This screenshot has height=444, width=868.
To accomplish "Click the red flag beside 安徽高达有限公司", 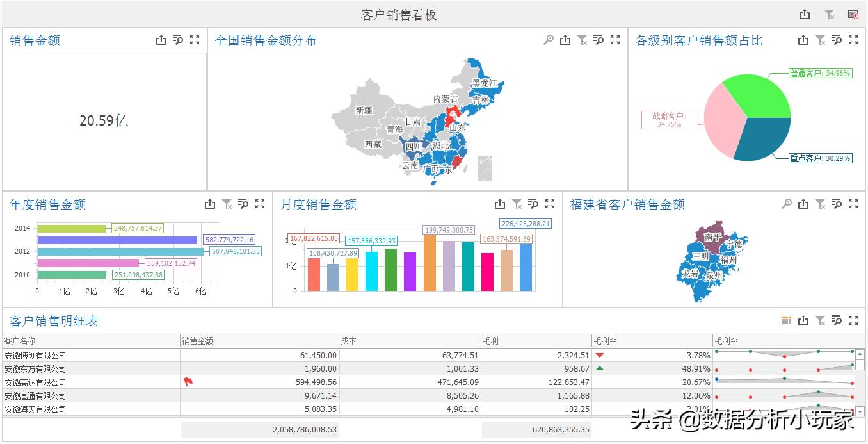I will 188,382.
